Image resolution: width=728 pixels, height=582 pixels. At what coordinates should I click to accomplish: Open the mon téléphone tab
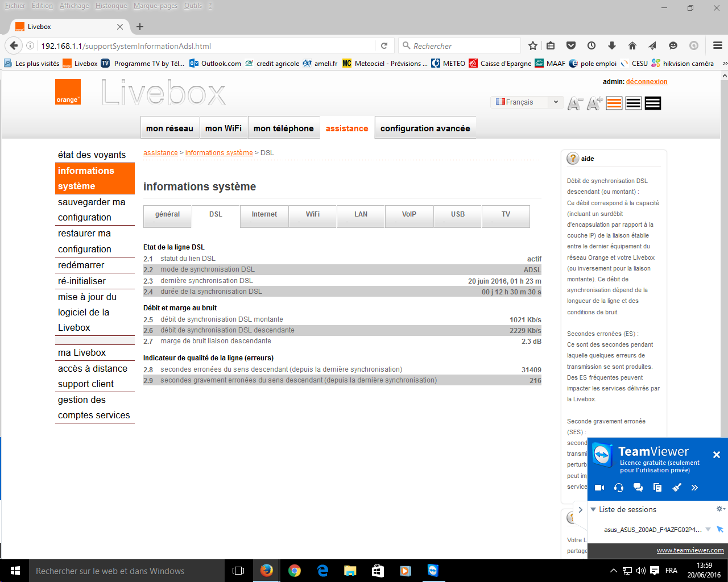(x=283, y=128)
